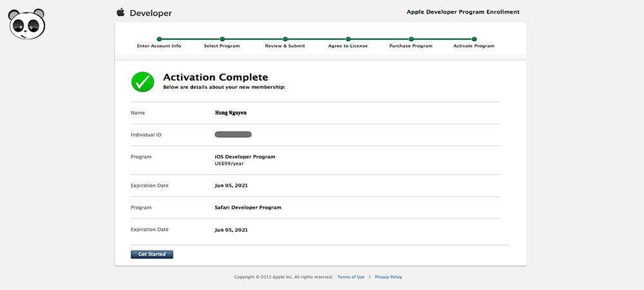Click the name Hung Nguyen
This screenshot has height=290, width=644.
(231, 113)
